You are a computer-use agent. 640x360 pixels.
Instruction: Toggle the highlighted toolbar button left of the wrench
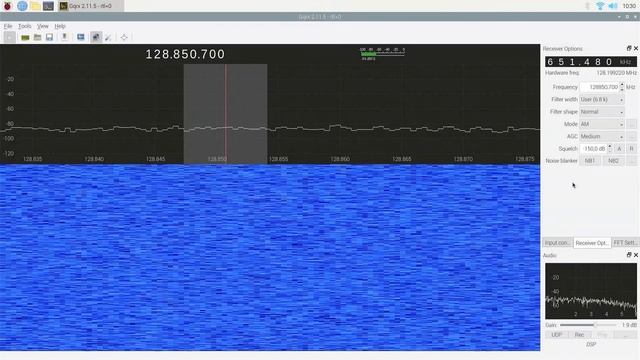[96, 38]
